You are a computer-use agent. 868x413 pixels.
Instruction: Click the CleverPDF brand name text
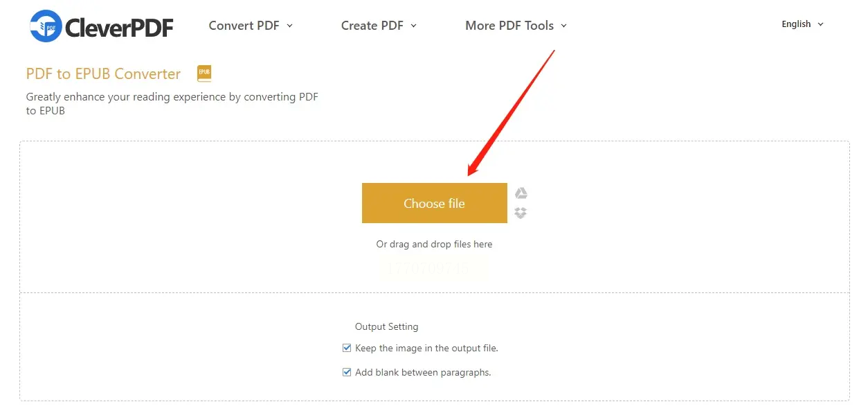tap(119, 27)
